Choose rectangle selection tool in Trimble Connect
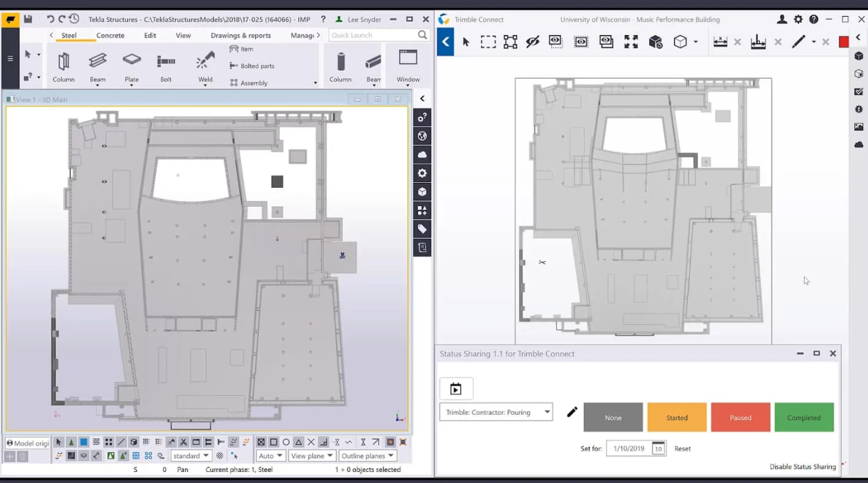The height and width of the screenshot is (483, 868). pyautogui.click(x=488, y=42)
